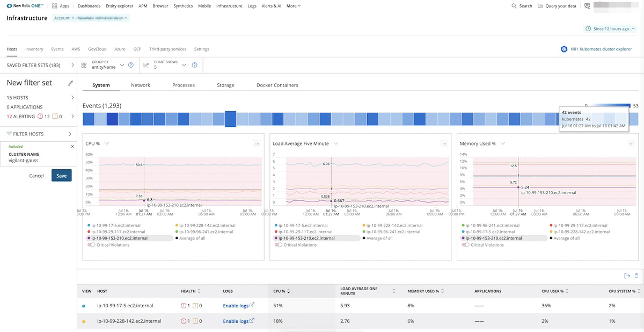The width and height of the screenshot is (644, 332).
Task: Enable logs for ip-10-99-17-5.ec2.internal
Action: click(x=238, y=306)
